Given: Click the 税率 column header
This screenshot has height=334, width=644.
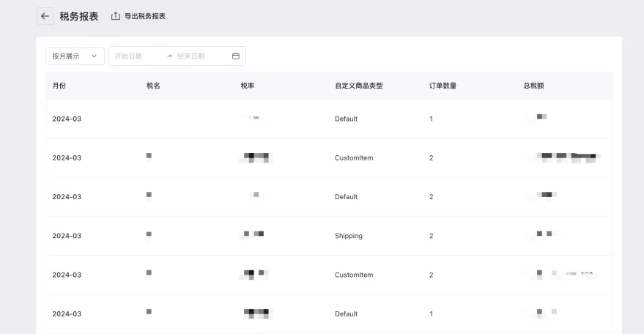Looking at the screenshot, I should (x=247, y=86).
